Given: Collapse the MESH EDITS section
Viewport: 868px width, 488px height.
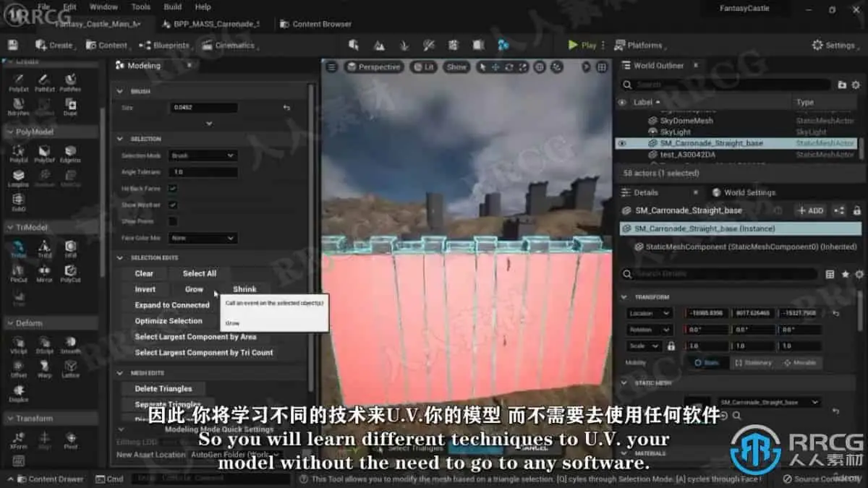Looking at the screenshot, I should tap(120, 373).
